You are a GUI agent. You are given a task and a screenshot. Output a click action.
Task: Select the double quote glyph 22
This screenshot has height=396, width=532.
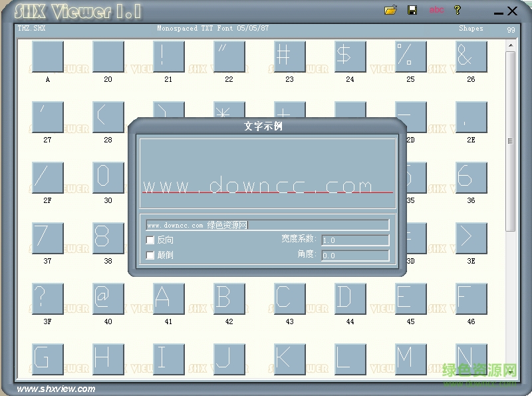[229, 57]
